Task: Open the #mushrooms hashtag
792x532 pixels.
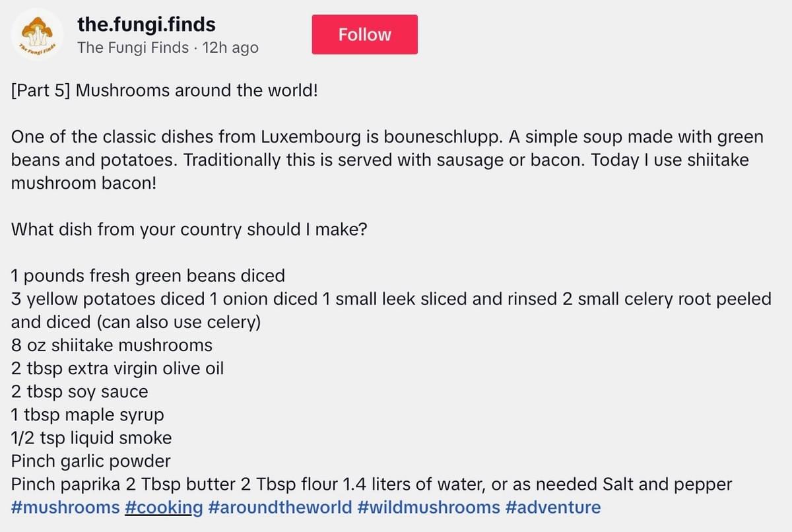Action: 65,508
